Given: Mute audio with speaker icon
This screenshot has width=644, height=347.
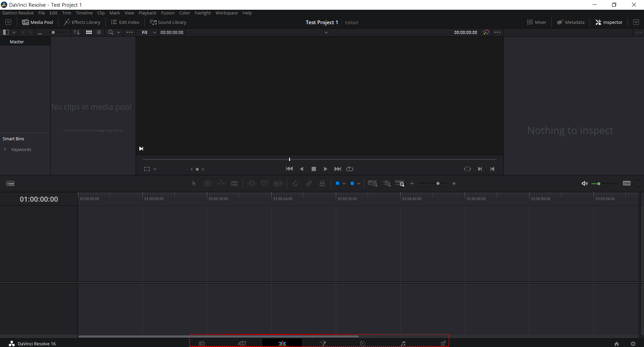Looking at the screenshot, I should (x=585, y=184).
